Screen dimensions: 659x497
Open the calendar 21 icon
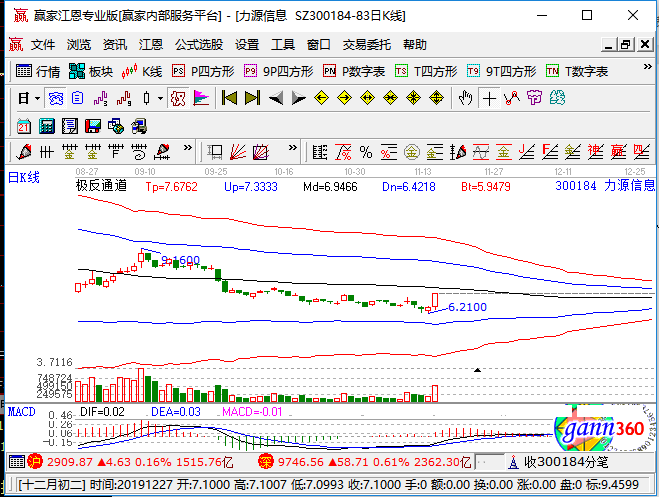coord(24,126)
